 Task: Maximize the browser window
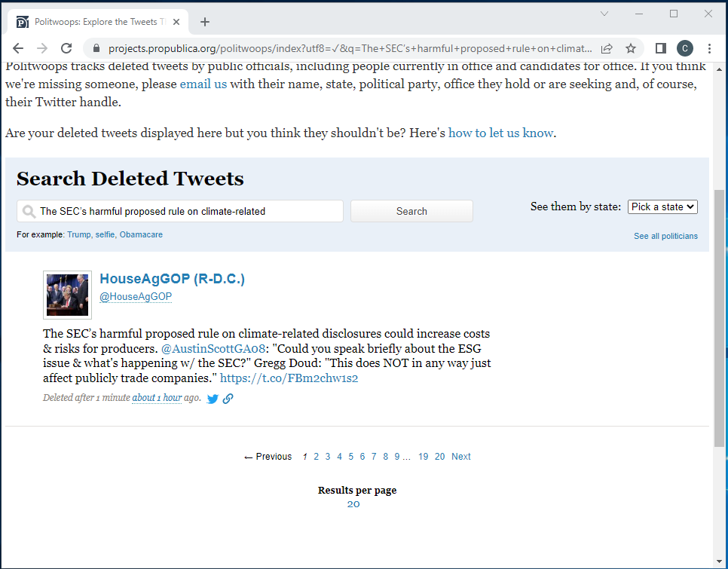(674, 14)
